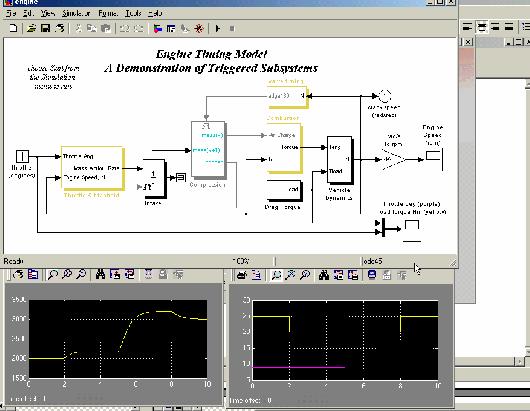Select the zoom magnifier in the right scope toolbar
The image size is (530, 411).
pos(276,275)
